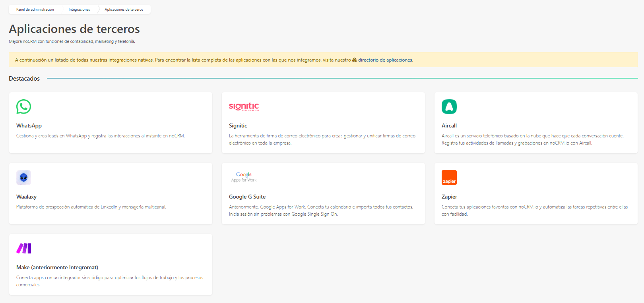The height and width of the screenshot is (303, 644).
Task: Click the orange Zapier logo icon
Action: tap(449, 178)
